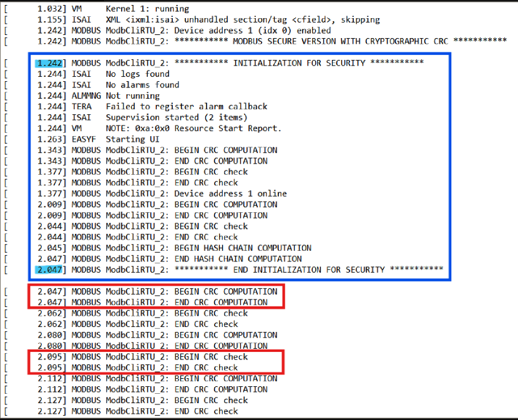Click 'BEGIN CRC COMPUTATION' at timestamp 1.343
The image size is (518, 420).
tap(226, 150)
